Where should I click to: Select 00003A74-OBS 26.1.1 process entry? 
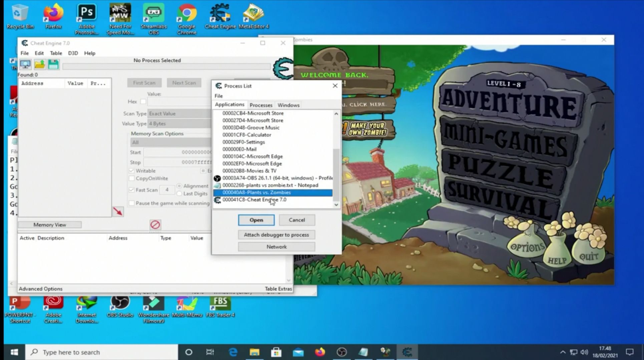pos(273,178)
